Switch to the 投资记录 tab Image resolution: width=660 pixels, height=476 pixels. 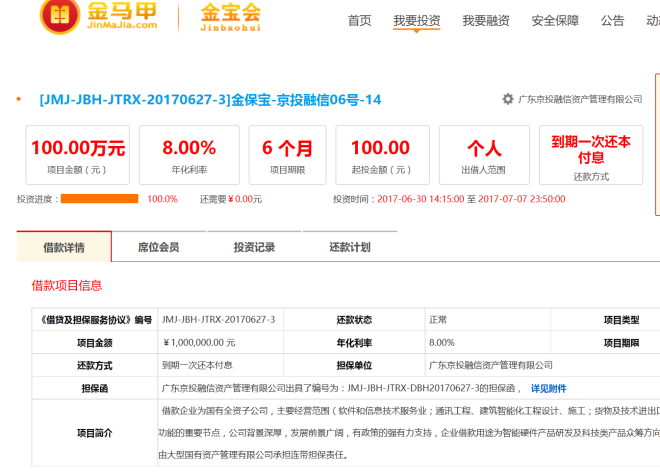point(254,247)
